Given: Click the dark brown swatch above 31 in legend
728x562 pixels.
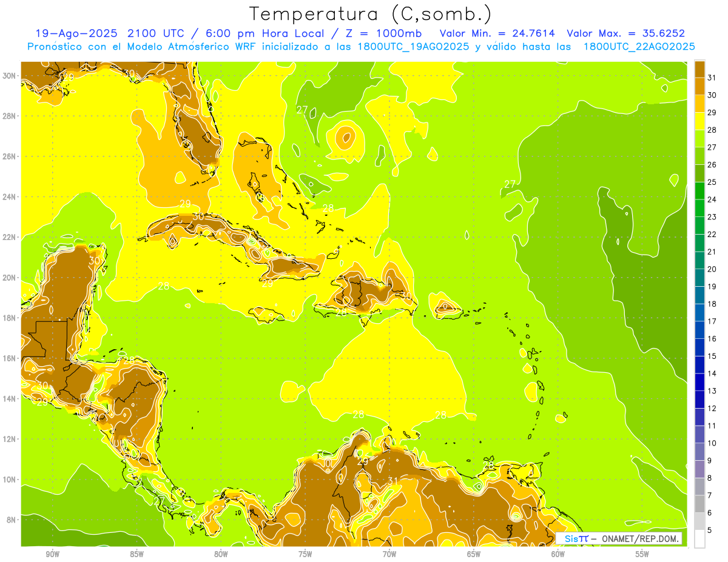Looking at the screenshot, I should pos(699,69).
